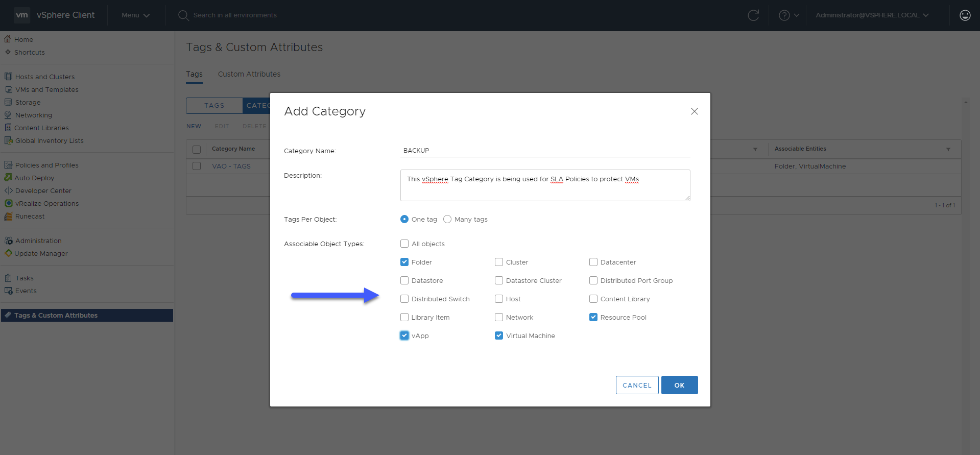Image resolution: width=980 pixels, height=455 pixels.
Task: Select the Many tags radio option
Action: point(447,219)
